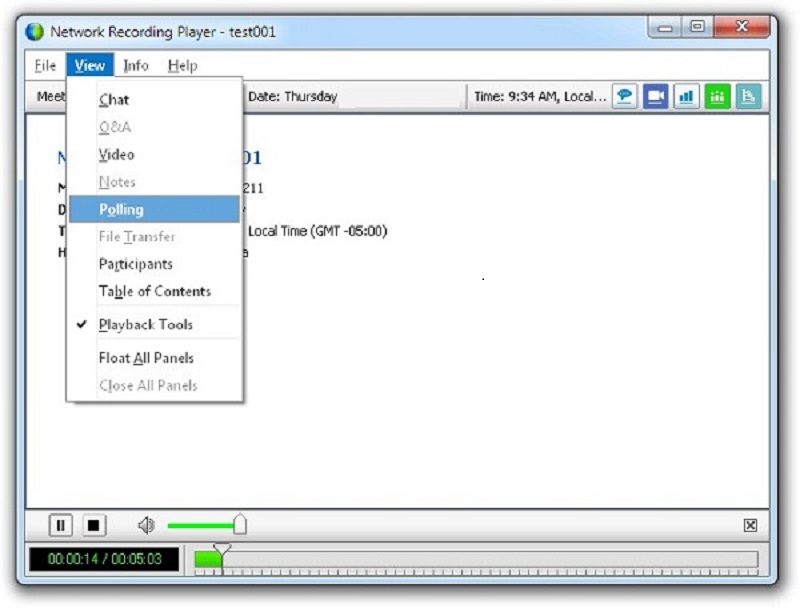The image size is (800, 608).
Task: Open the Help menu
Action: coord(179,65)
